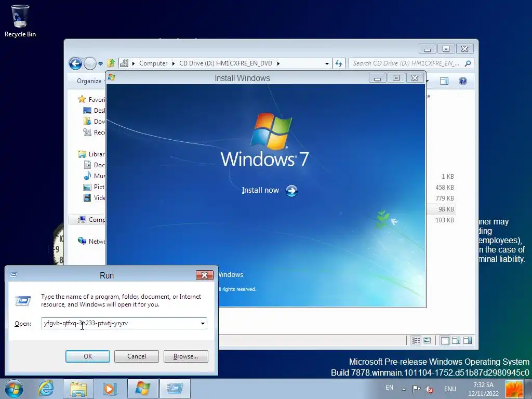The image size is (532, 399).
Task: Open ENU keyboard layout selector
Action: coord(450,389)
